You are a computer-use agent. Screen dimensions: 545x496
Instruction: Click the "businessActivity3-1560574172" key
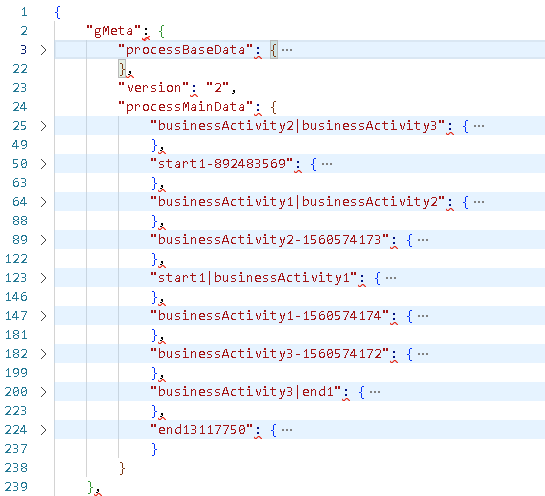[x=270, y=354]
